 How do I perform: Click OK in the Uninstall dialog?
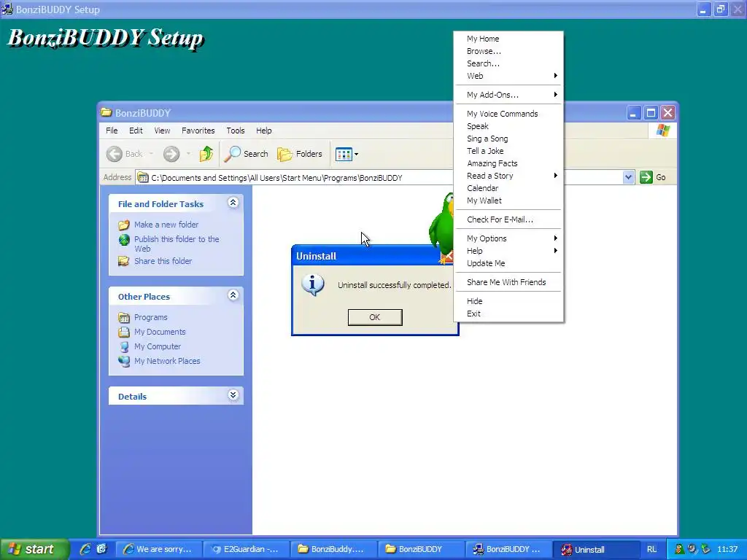point(375,317)
